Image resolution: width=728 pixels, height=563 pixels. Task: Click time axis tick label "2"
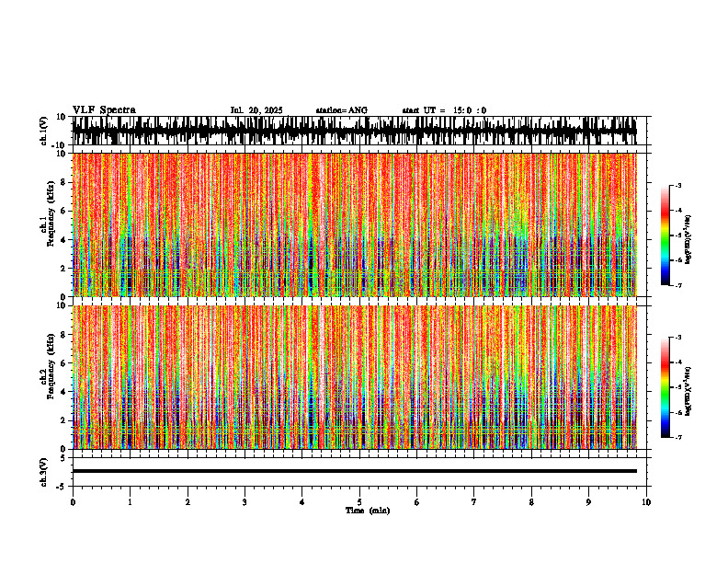tap(188, 502)
